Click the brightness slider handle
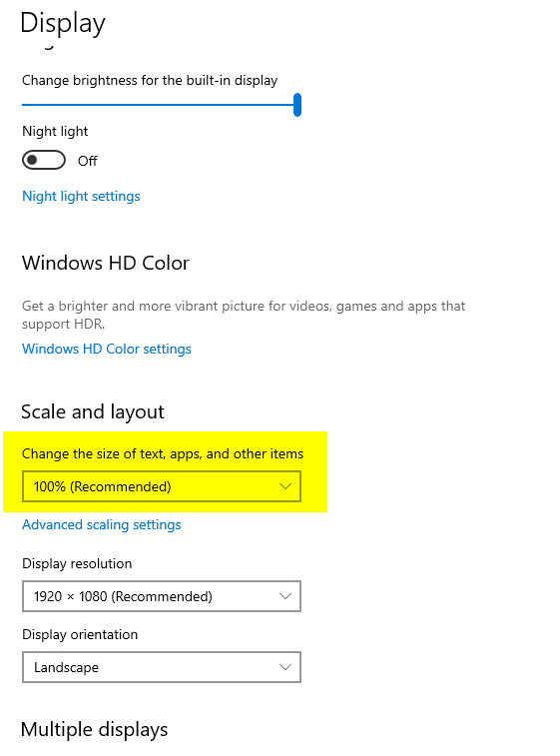The width and height of the screenshot is (560, 756). 297,105
